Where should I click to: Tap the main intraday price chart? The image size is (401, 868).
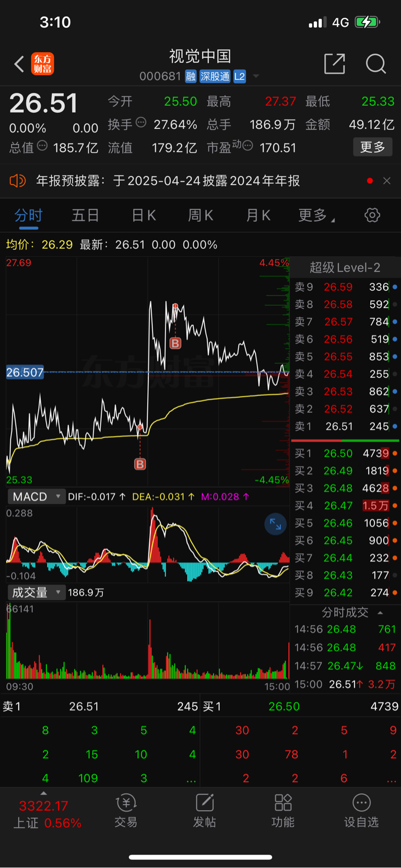point(148,372)
